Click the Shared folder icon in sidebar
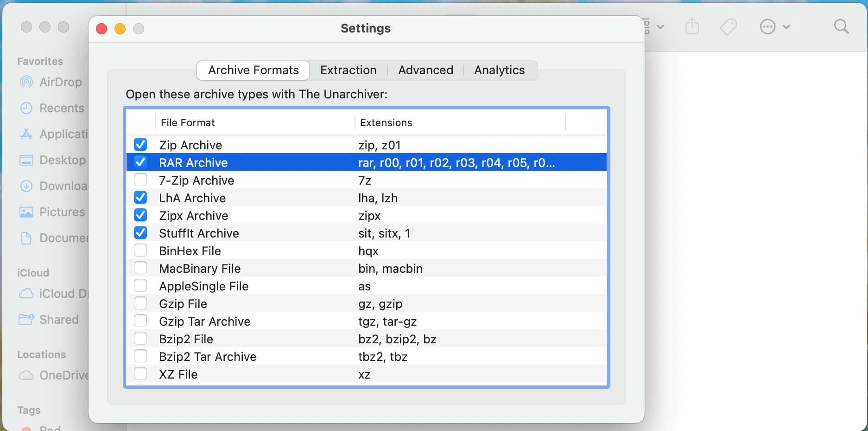 [x=26, y=320]
